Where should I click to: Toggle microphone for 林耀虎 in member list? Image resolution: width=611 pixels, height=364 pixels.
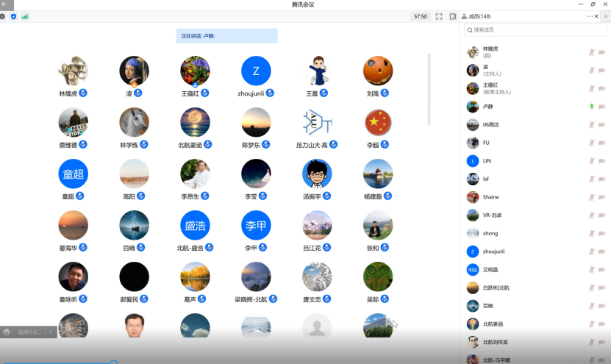tap(591, 52)
